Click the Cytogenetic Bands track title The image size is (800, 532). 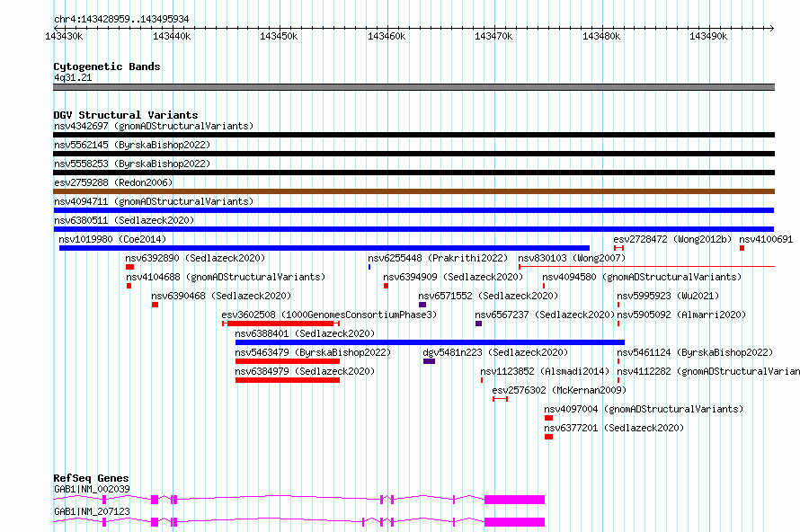[x=107, y=66]
